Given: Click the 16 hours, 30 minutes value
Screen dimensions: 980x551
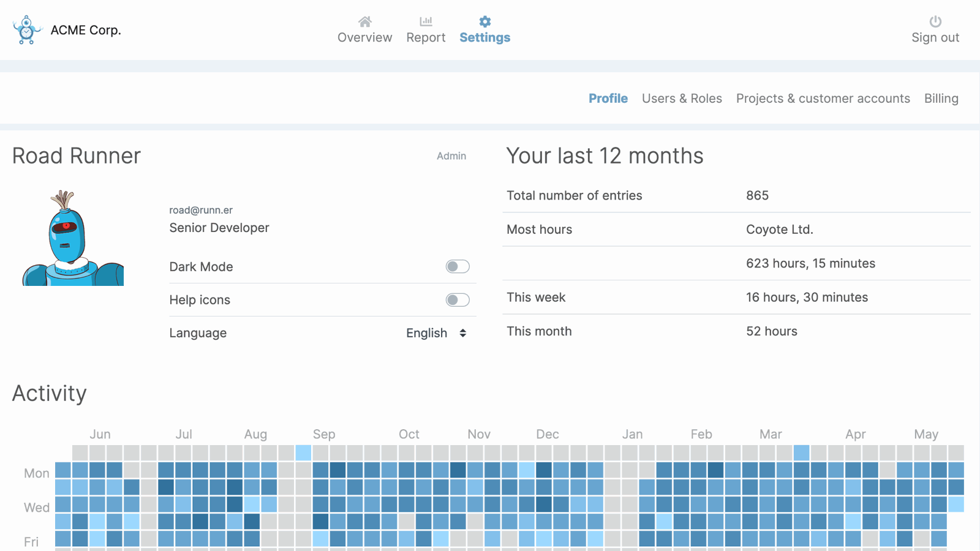Looking at the screenshot, I should tap(807, 298).
